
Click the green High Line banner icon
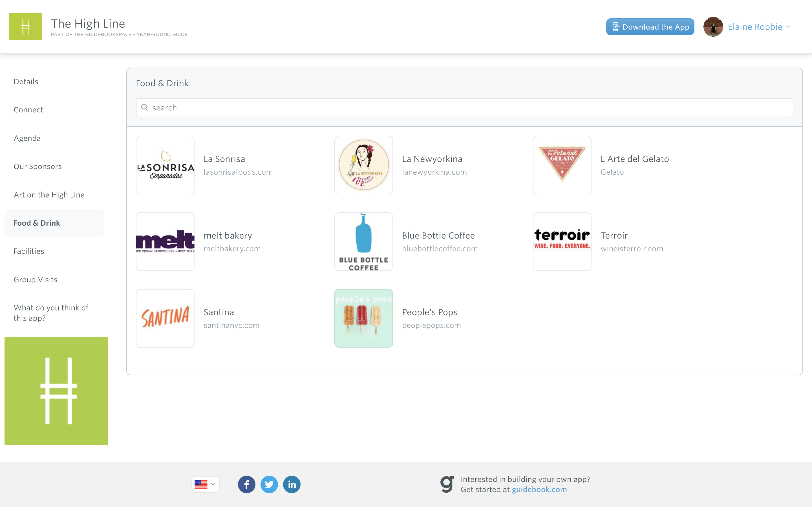56,391
